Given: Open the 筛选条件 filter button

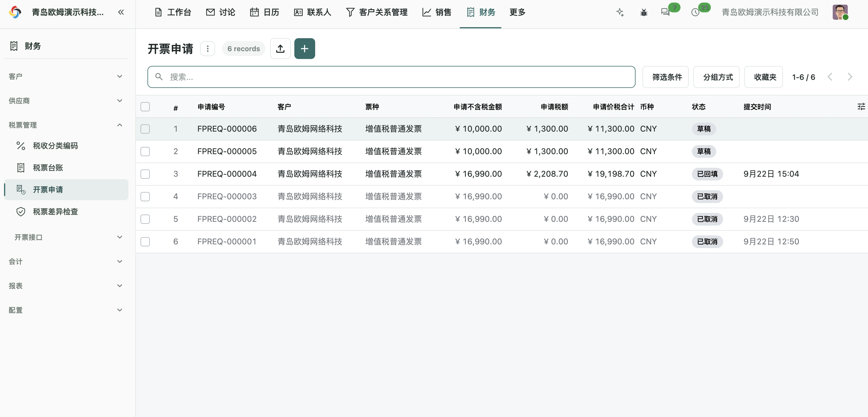Looking at the screenshot, I should (x=666, y=77).
